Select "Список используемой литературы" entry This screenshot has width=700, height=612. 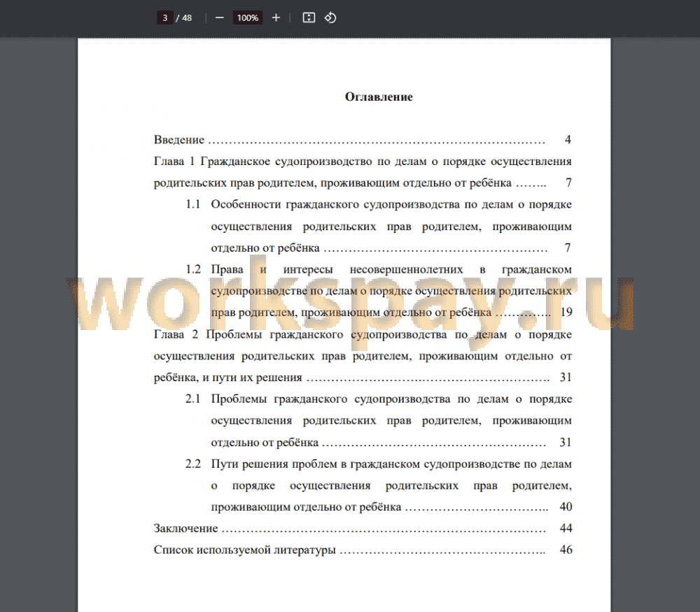244,550
